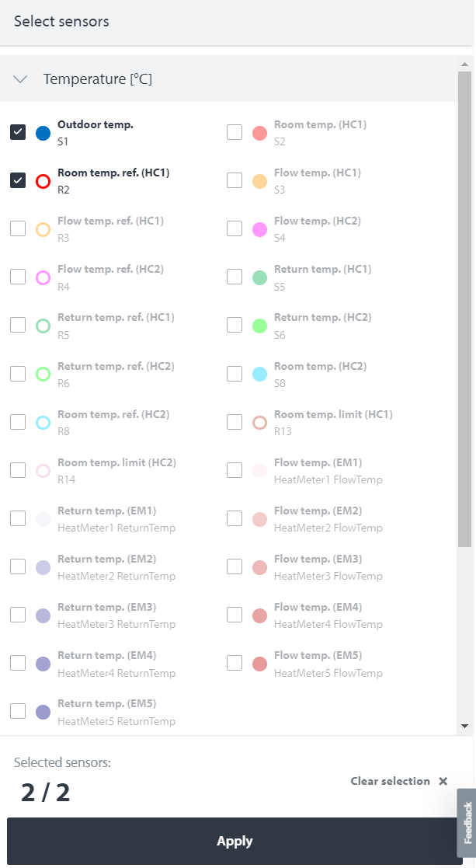Enable the Flow temp. ref. (HC1) R3 checkbox
The image size is (476, 868).
point(18,228)
